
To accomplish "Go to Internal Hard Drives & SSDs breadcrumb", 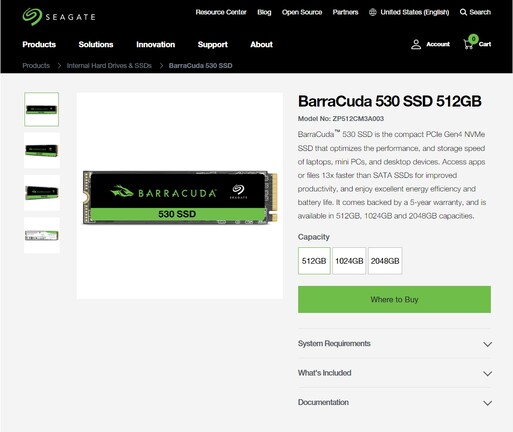I will click(x=109, y=66).
